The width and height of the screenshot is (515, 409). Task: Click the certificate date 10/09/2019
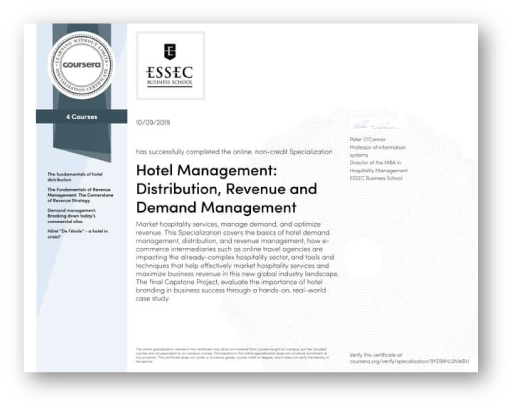coord(153,122)
